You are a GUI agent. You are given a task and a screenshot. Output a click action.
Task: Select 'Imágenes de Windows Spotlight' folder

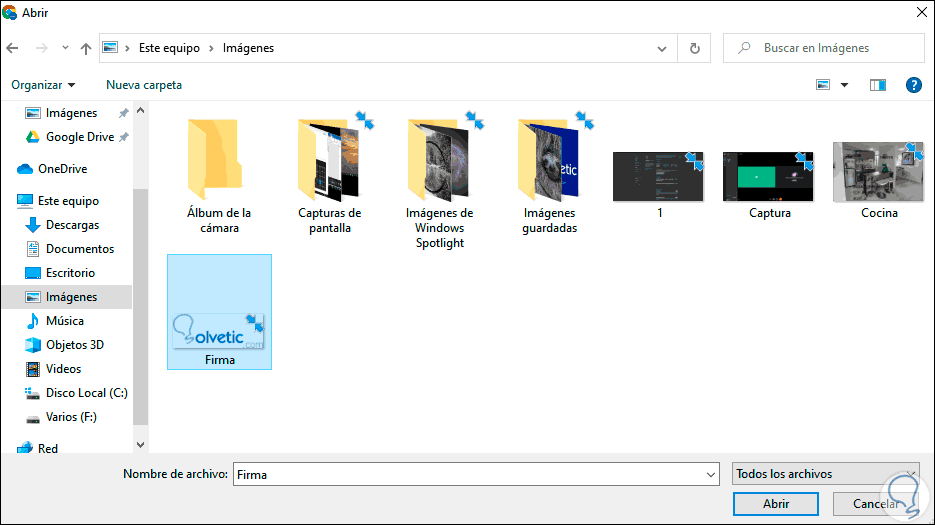(x=439, y=180)
